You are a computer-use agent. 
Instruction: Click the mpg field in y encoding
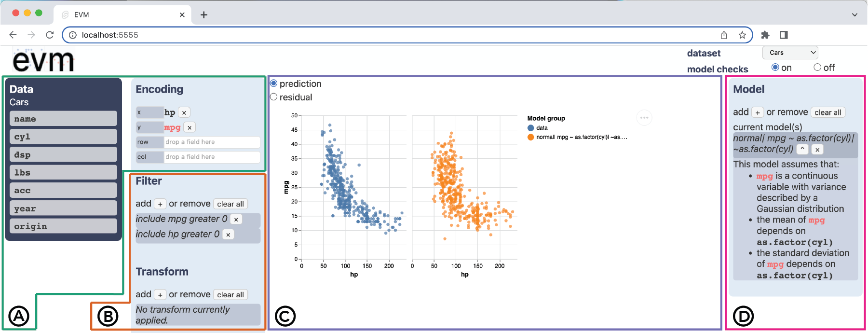pyautogui.click(x=172, y=127)
